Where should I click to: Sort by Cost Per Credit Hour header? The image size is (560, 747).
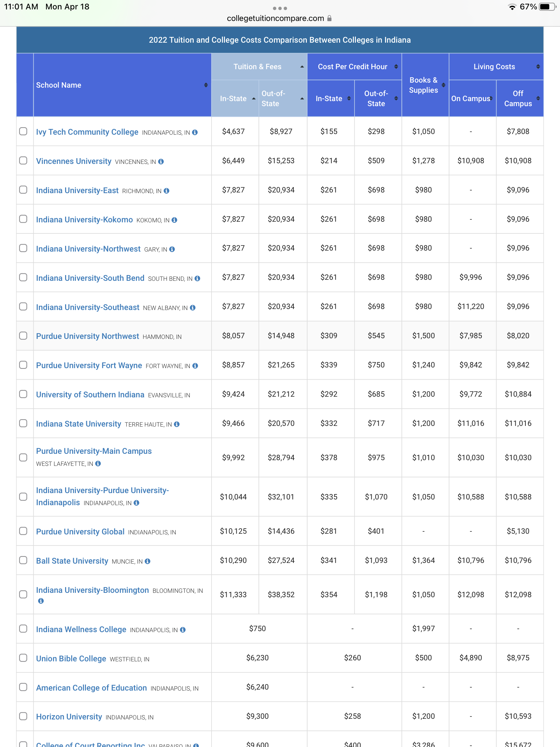pos(355,67)
